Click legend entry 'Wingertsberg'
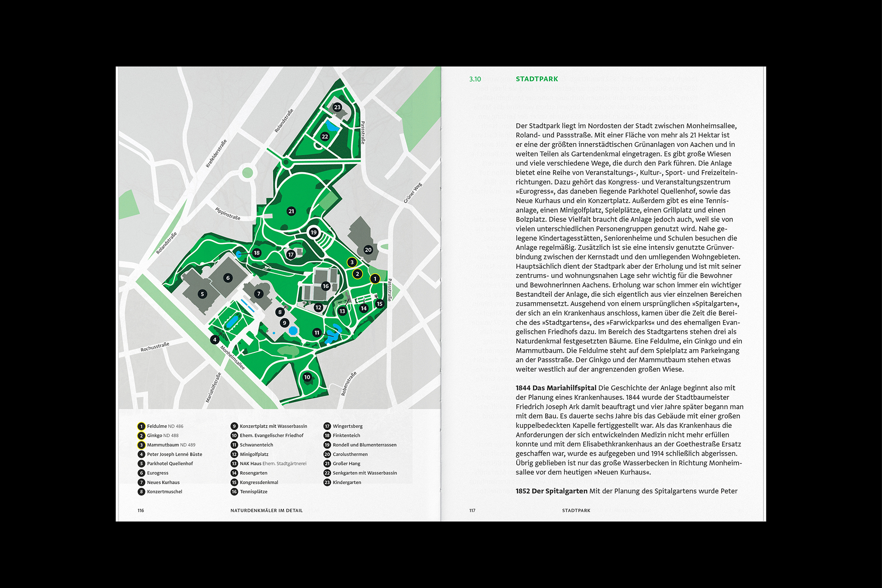This screenshot has width=882, height=588. [x=343, y=426]
